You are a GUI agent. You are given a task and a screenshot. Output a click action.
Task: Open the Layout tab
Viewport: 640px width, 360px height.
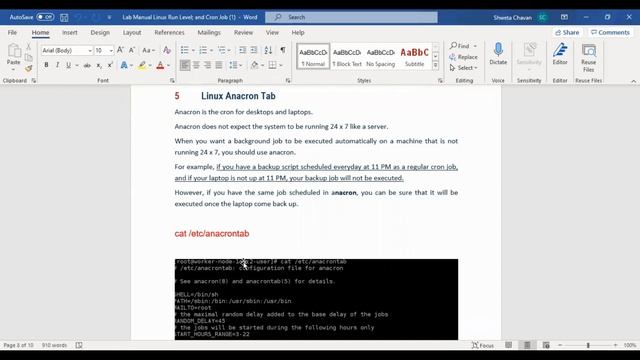(x=132, y=32)
